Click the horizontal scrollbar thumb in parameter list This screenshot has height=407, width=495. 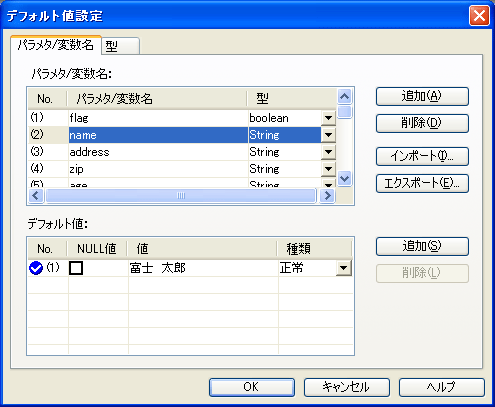[181, 195]
